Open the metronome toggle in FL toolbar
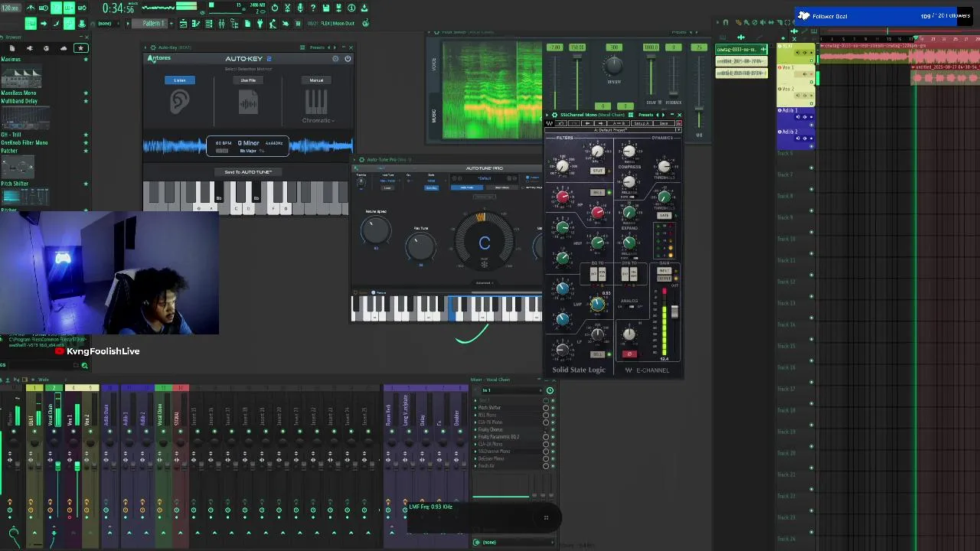 click(29, 8)
